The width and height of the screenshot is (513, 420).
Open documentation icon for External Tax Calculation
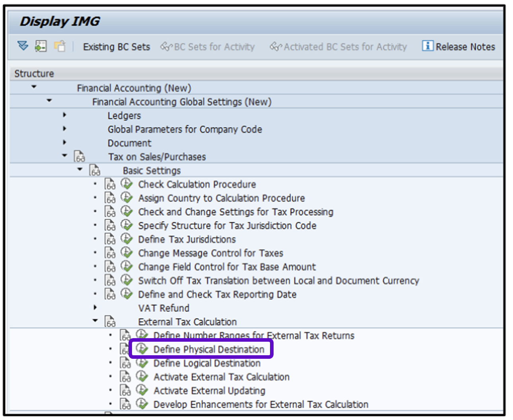(110, 321)
